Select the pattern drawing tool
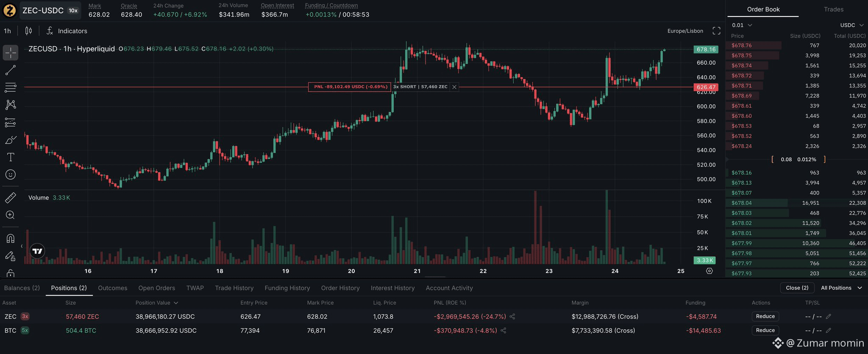 pyautogui.click(x=11, y=105)
